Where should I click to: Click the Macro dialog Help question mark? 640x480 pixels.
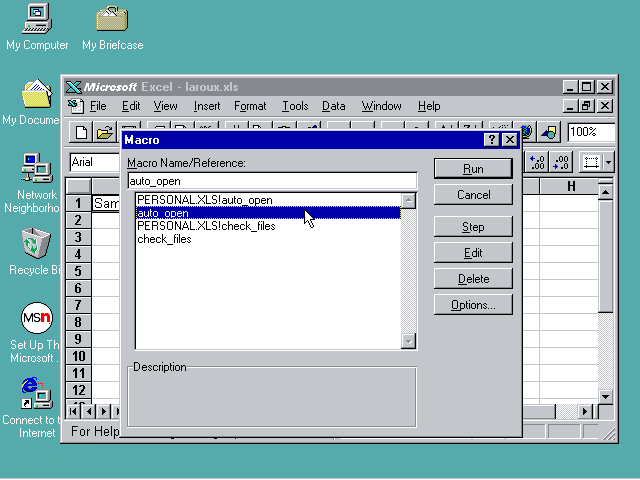pyautogui.click(x=492, y=140)
